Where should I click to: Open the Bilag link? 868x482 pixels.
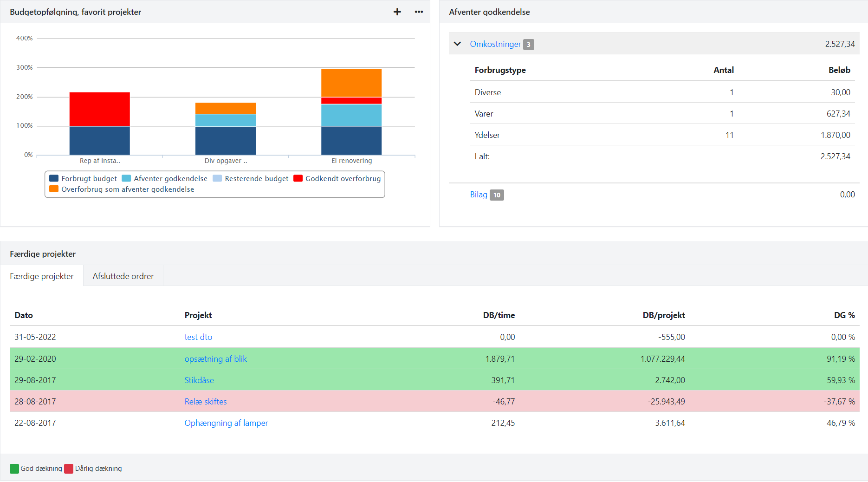[x=478, y=195]
